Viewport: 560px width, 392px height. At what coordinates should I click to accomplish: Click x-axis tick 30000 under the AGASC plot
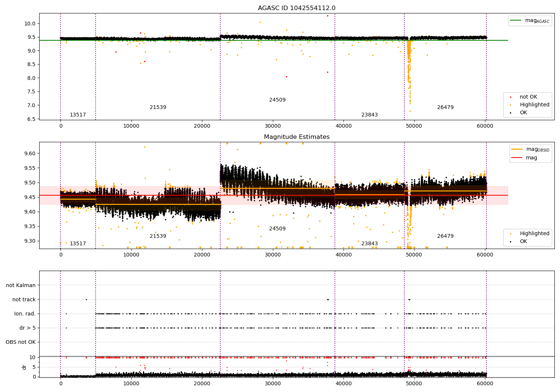tap(273, 126)
